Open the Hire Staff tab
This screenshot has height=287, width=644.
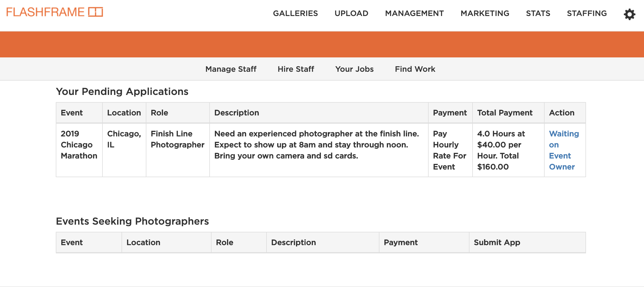[296, 69]
